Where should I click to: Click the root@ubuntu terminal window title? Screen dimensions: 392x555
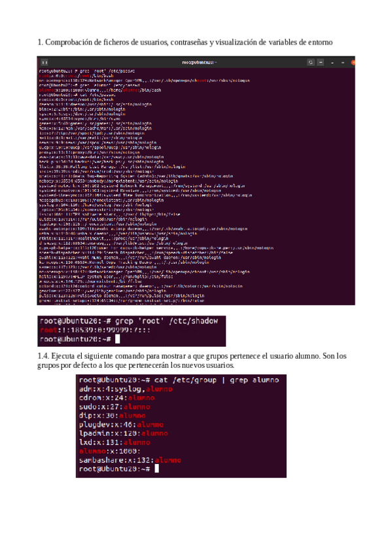199,62
